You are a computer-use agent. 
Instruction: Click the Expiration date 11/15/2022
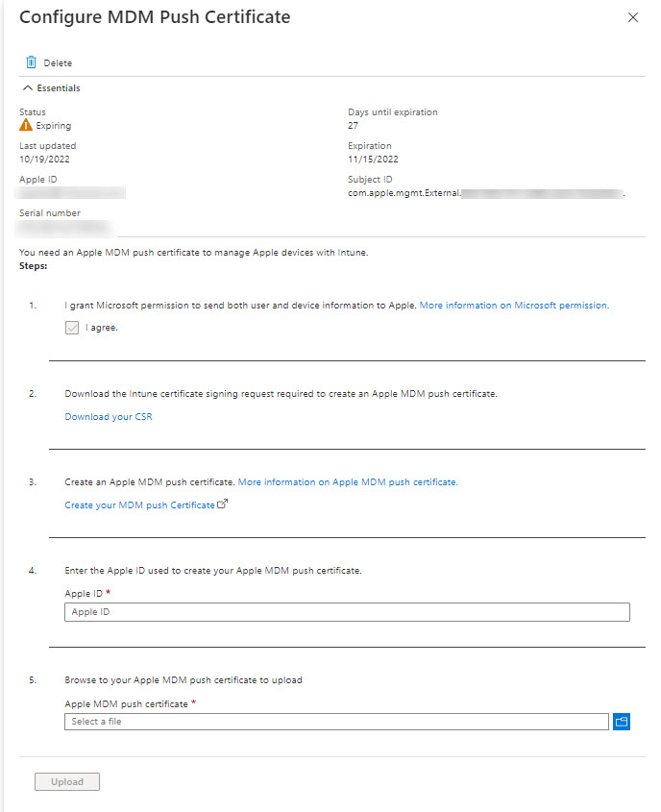pyautogui.click(x=373, y=160)
